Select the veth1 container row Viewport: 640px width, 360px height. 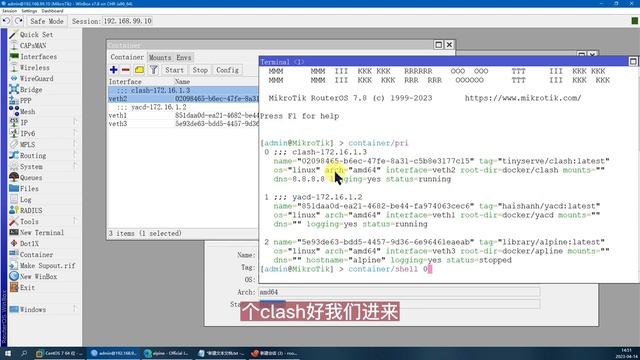coord(183,116)
